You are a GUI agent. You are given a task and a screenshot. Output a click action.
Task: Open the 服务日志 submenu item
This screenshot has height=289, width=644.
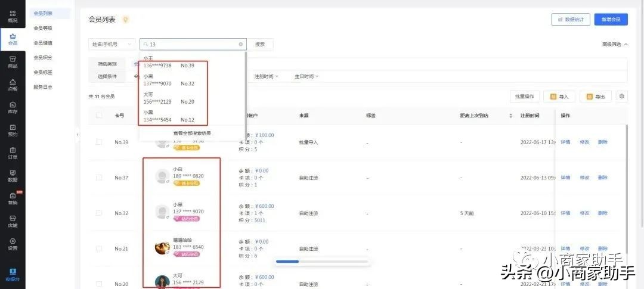(43, 87)
